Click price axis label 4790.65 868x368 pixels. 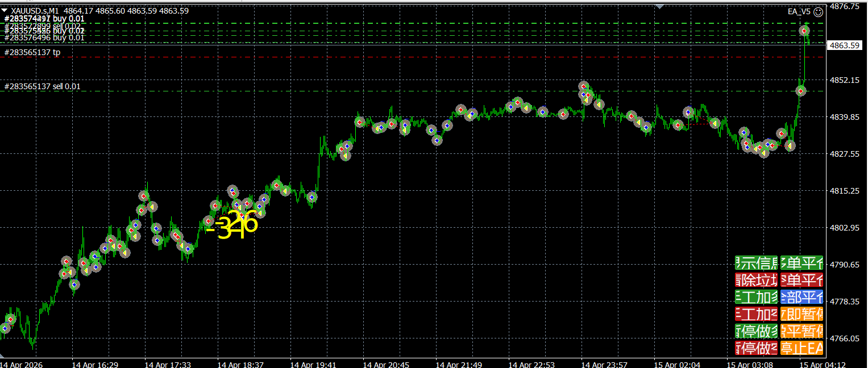pyautogui.click(x=845, y=265)
